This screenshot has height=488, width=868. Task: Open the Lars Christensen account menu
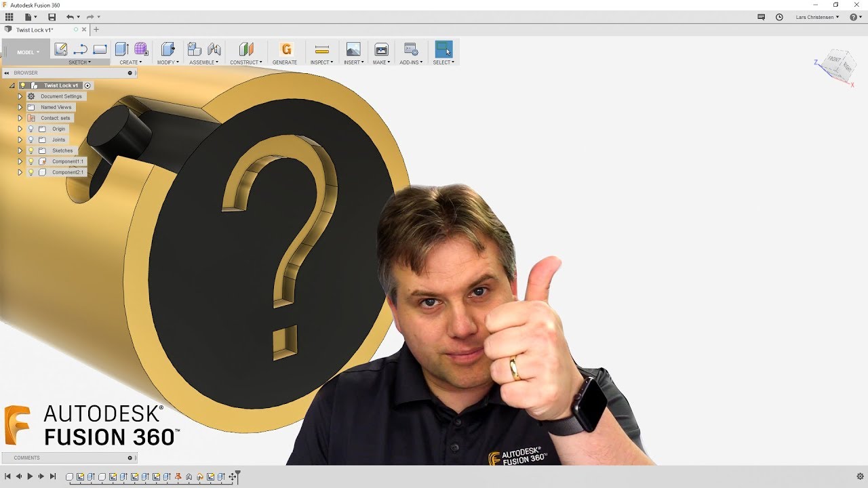pyautogui.click(x=817, y=17)
